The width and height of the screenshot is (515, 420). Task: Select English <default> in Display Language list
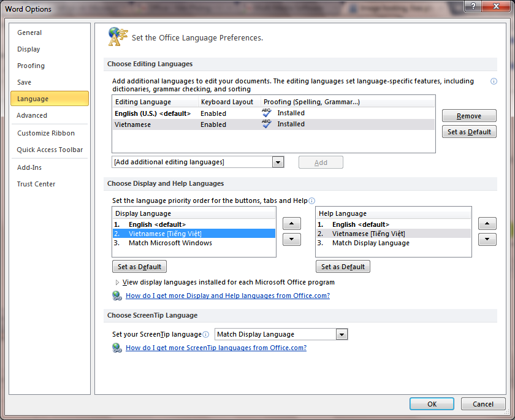pyautogui.click(x=194, y=224)
